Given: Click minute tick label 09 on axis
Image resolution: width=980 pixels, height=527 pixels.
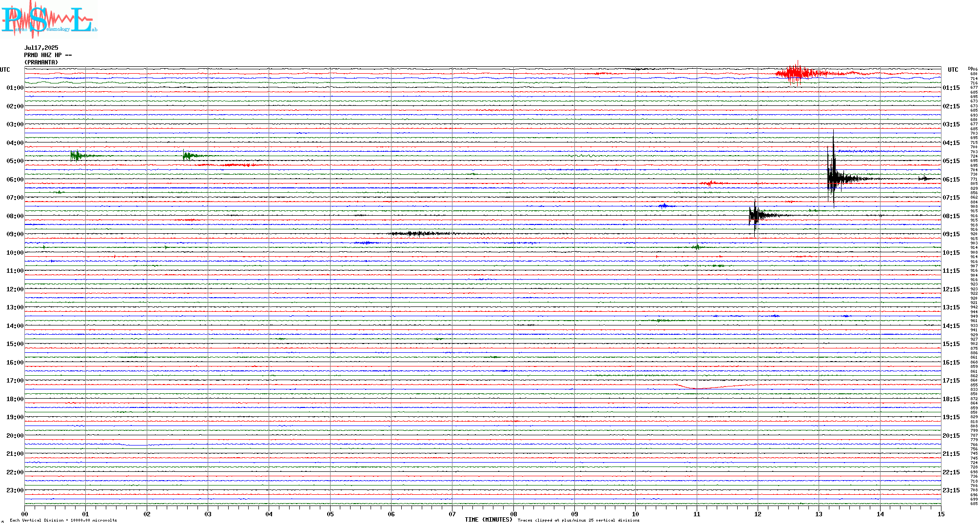Looking at the screenshot, I should pos(574,514).
